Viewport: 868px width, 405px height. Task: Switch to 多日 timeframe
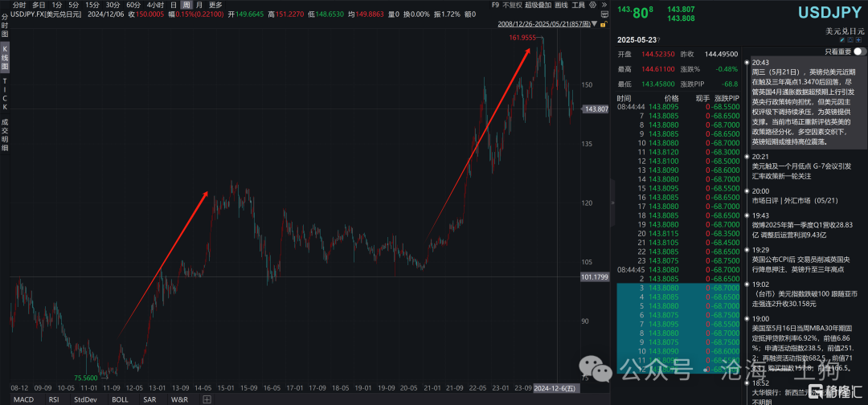point(39,5)
